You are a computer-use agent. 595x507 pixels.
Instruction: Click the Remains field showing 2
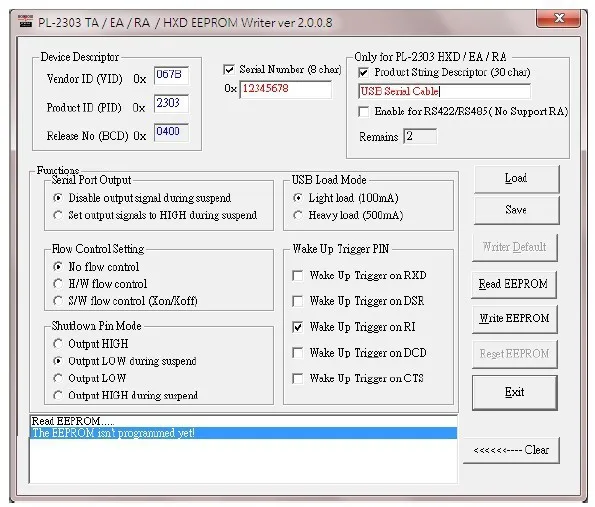[420, 136]
